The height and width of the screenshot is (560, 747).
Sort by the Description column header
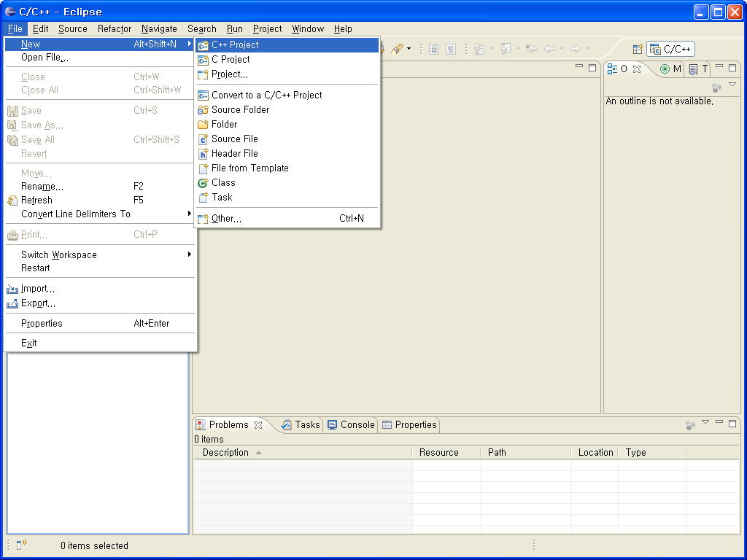(303, 452)
